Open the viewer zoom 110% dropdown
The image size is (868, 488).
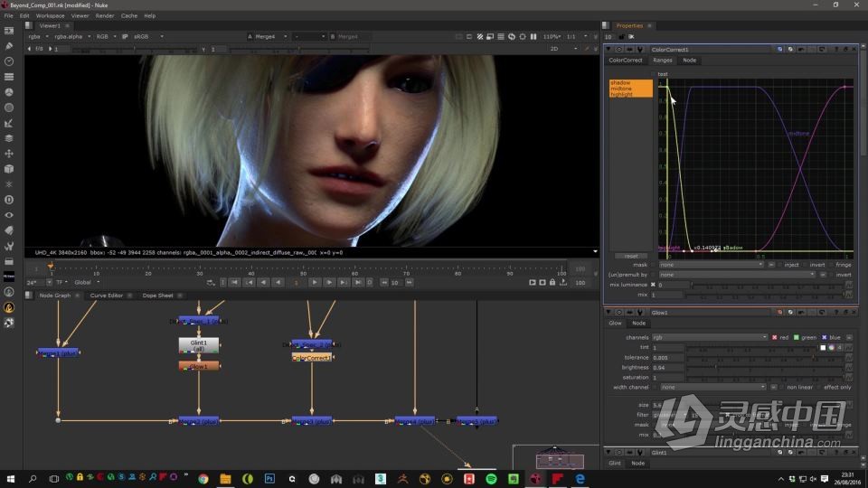coord(552,36)
